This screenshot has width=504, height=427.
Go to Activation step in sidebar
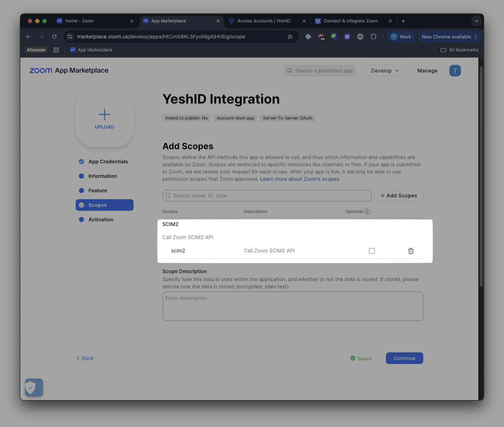[x=101, y=219]
